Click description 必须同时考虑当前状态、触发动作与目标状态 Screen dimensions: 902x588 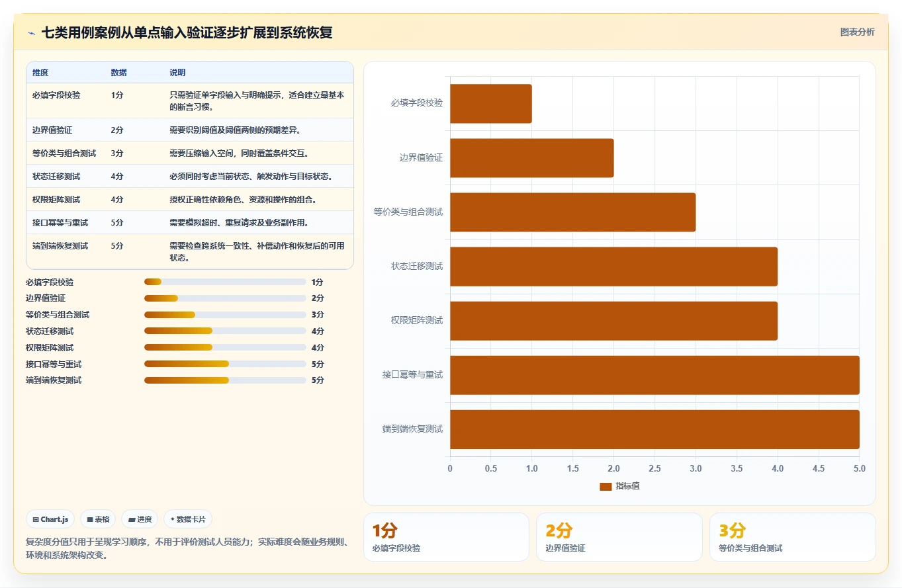(x=252, y=177)
